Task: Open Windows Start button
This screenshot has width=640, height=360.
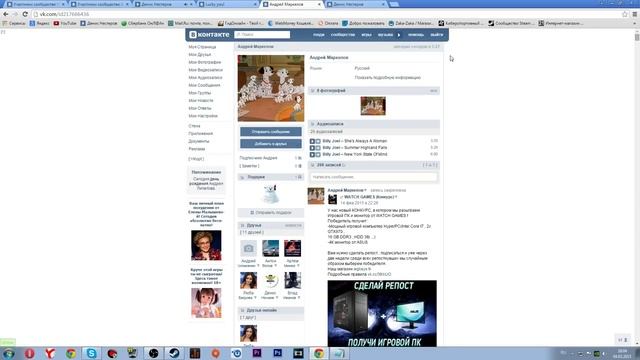Action: [x=8, y=353]
